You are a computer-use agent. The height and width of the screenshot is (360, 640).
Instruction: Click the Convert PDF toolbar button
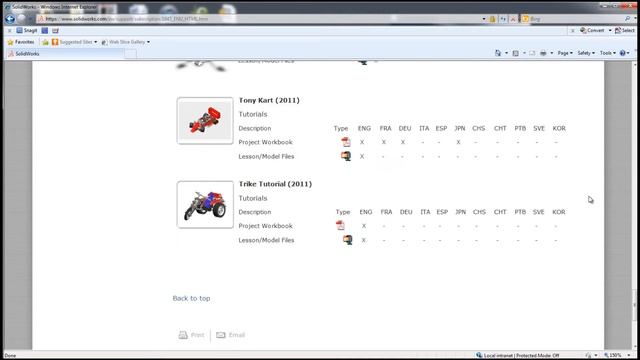coord(592,31)
